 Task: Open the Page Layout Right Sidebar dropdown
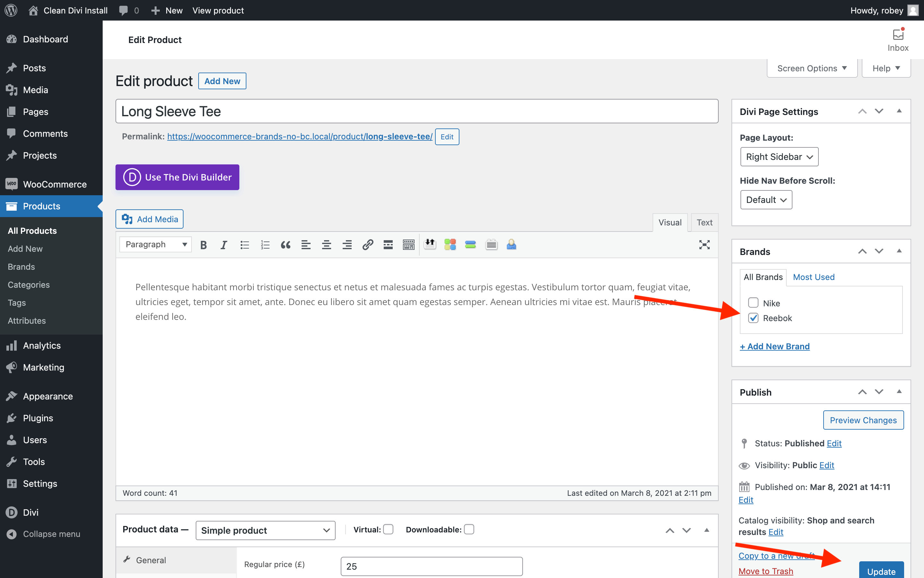tap(779, 157)
